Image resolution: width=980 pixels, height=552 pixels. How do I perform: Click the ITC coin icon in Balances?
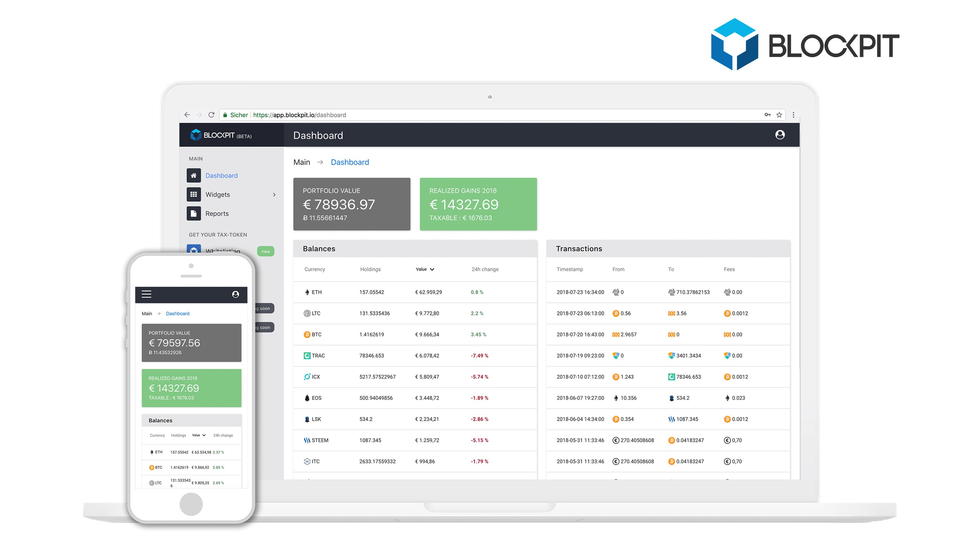click(x=307, y=461)
